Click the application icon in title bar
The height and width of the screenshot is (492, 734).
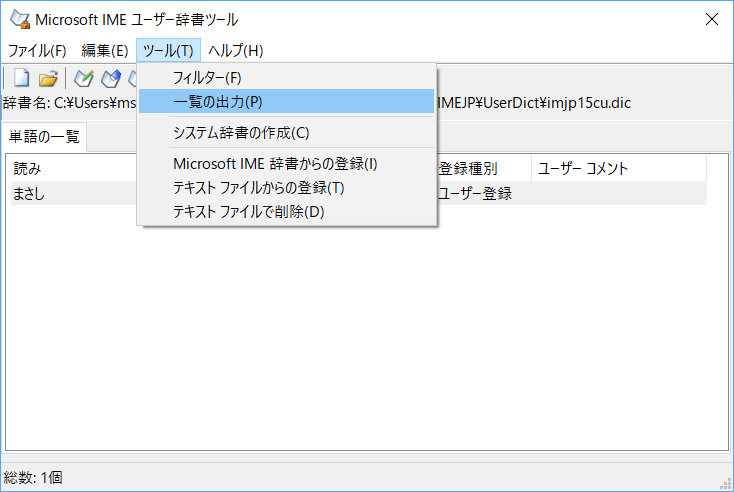[x=20, y=19]
